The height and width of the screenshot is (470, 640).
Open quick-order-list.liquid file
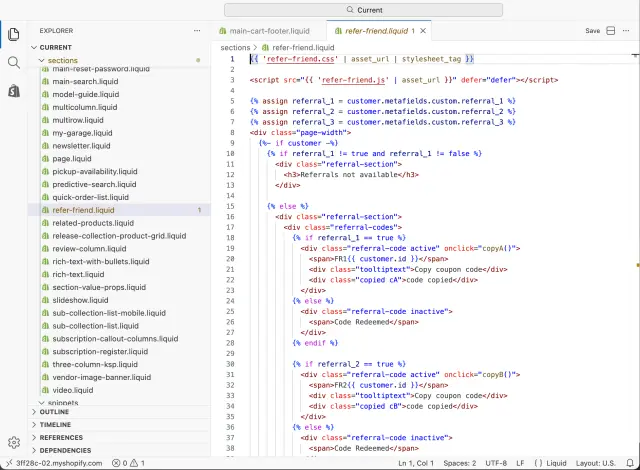(90, 197)
